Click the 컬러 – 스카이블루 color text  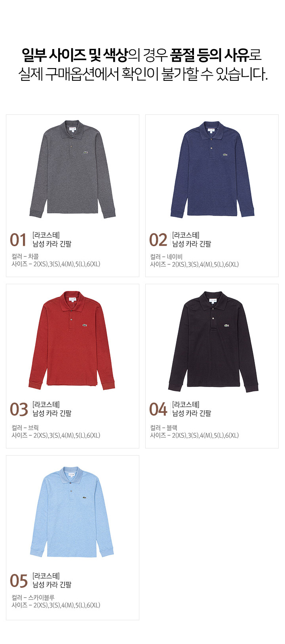pyautogui.click(x=33, y=598)
